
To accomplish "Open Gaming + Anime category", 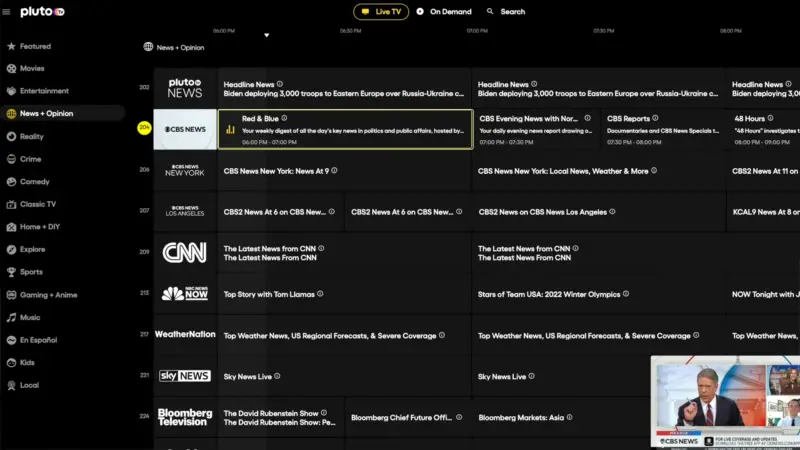I will click(x=48, y=295).
